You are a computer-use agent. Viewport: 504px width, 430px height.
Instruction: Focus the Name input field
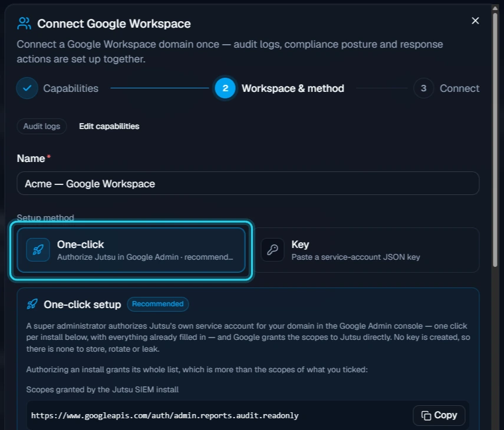248,183
